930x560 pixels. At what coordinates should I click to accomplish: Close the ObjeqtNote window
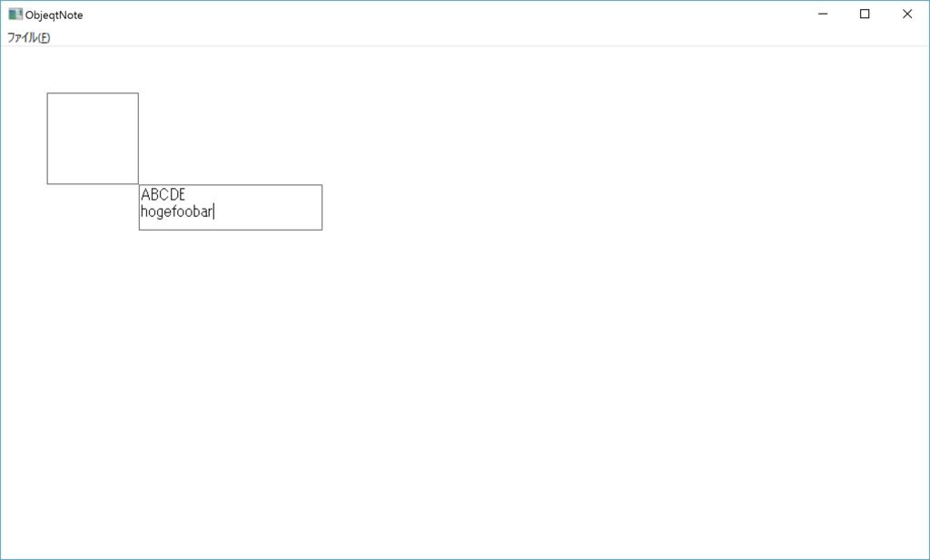[907, 15]
